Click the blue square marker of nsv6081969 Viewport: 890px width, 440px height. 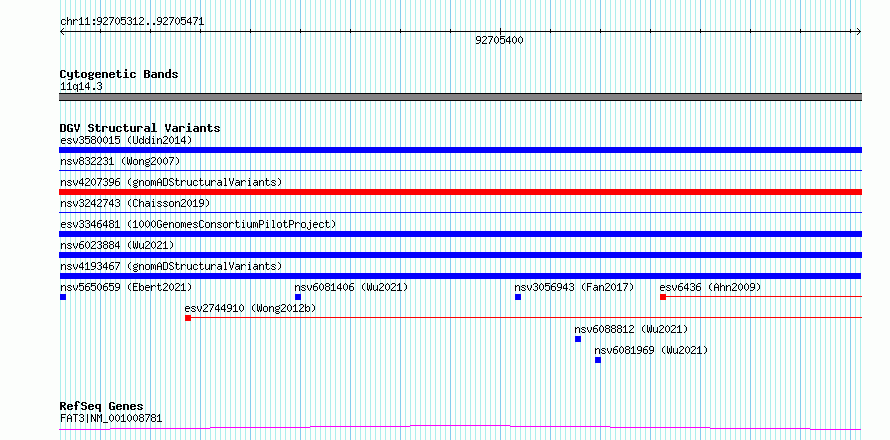tap(598, 360)
